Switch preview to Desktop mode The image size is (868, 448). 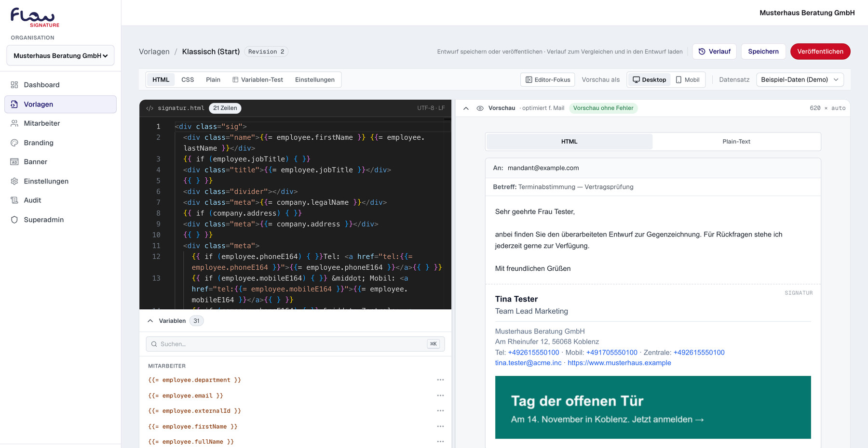649,80
